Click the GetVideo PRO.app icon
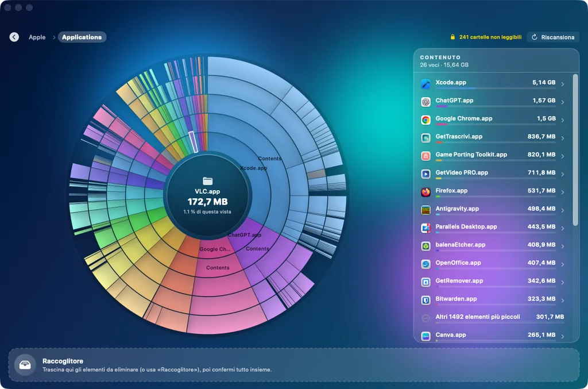Image resolution: width=588 pixels, height=389 pixels. click(425, 174)
